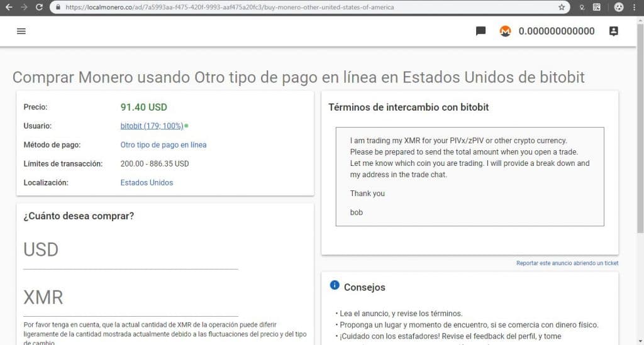
Task: Click the Usuario: label
Action: click(37, 126)
